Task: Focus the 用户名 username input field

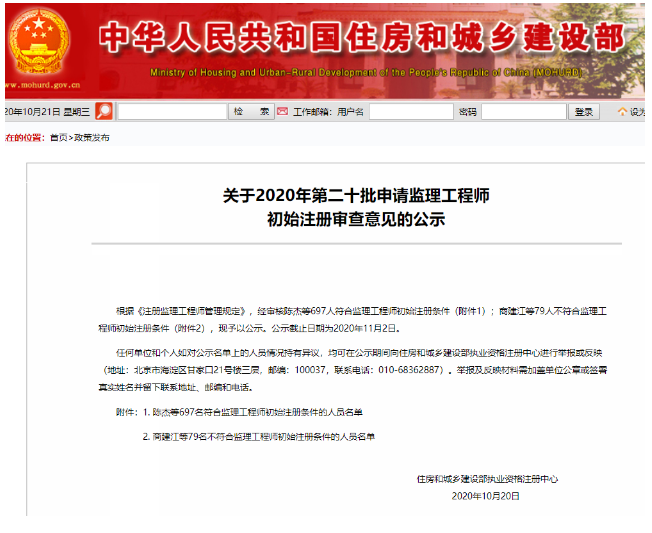Action: coord(411,111)
